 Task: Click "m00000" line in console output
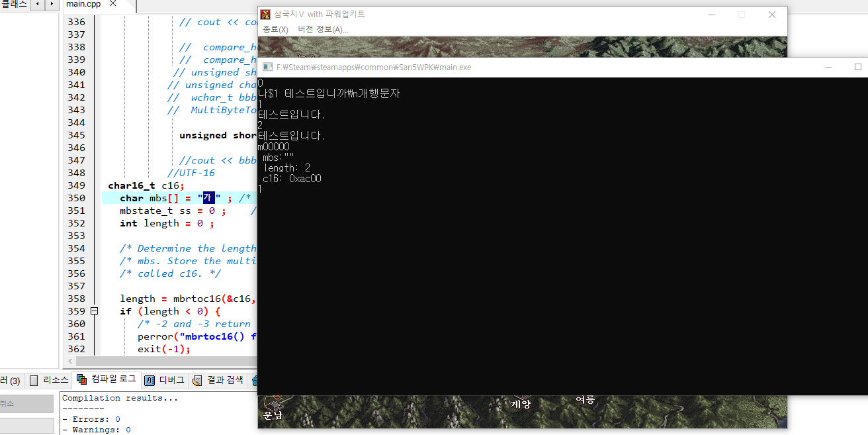pos(273,146)
